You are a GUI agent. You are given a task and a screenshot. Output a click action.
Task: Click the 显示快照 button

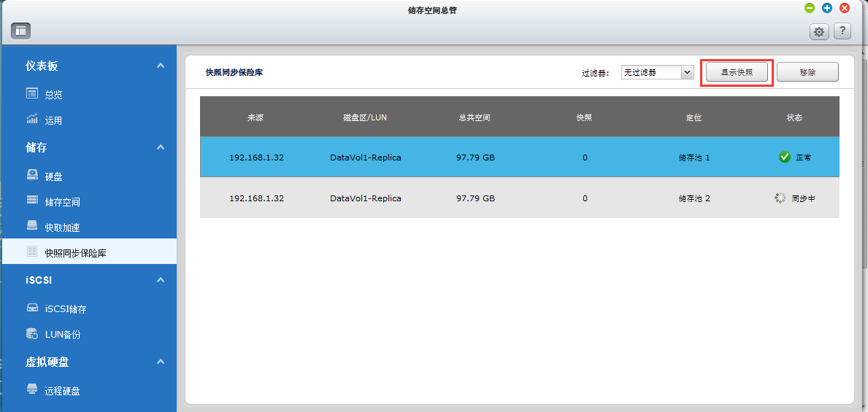(737, 72)
